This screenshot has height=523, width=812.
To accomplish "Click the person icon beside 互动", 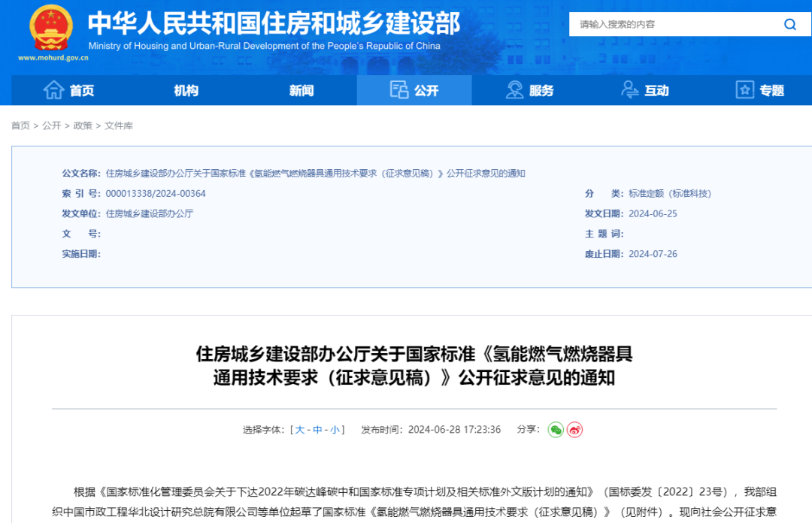I will (x=629, y=90).
